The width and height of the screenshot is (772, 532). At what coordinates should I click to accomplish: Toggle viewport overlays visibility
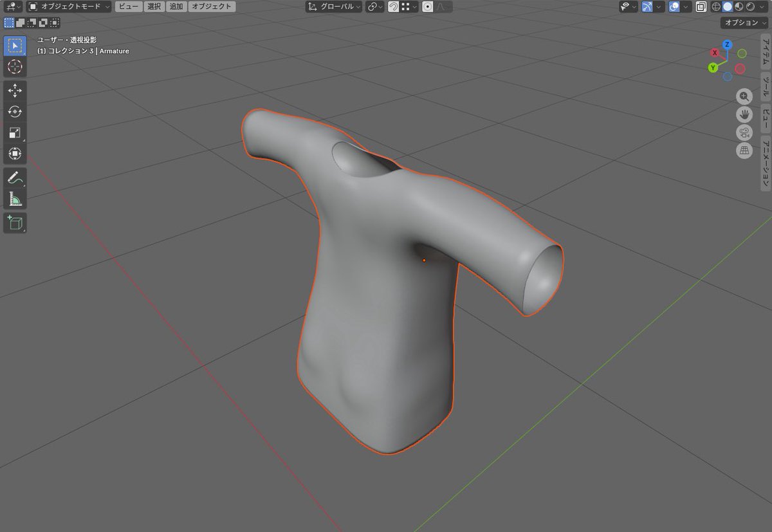pyautogui.click(x=674, y=6)
